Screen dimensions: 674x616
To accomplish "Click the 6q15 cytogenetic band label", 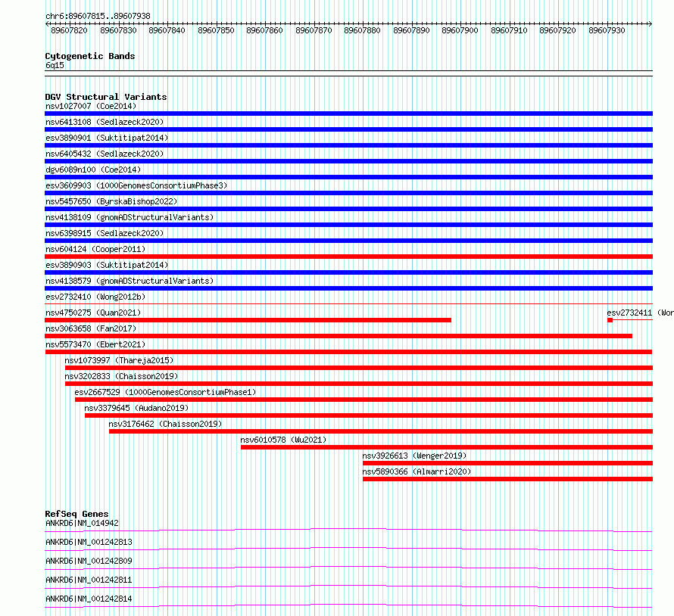I will pos(55,65).
